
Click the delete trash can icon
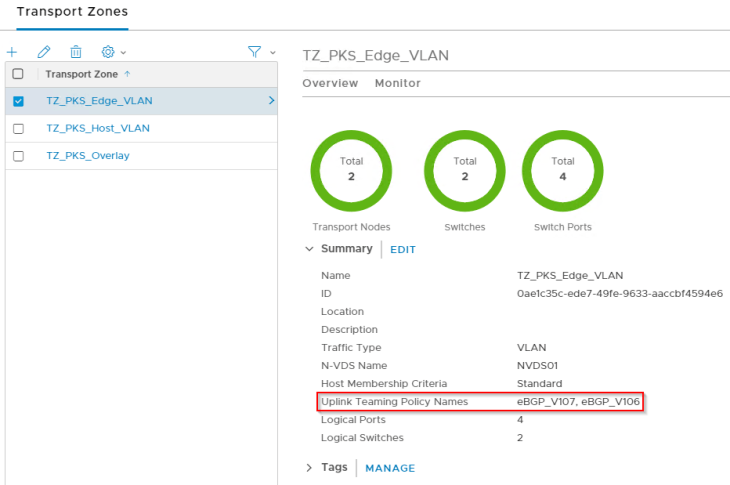[76, 52]
